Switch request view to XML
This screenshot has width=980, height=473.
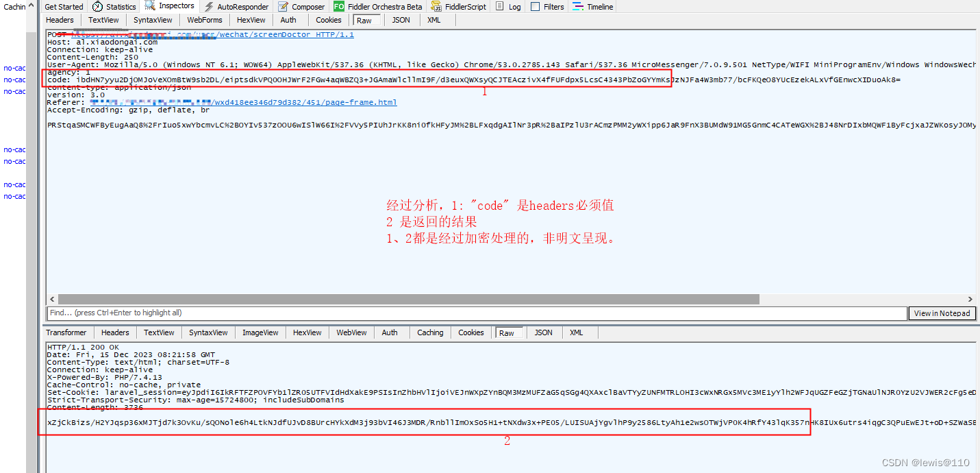(434, 21)
